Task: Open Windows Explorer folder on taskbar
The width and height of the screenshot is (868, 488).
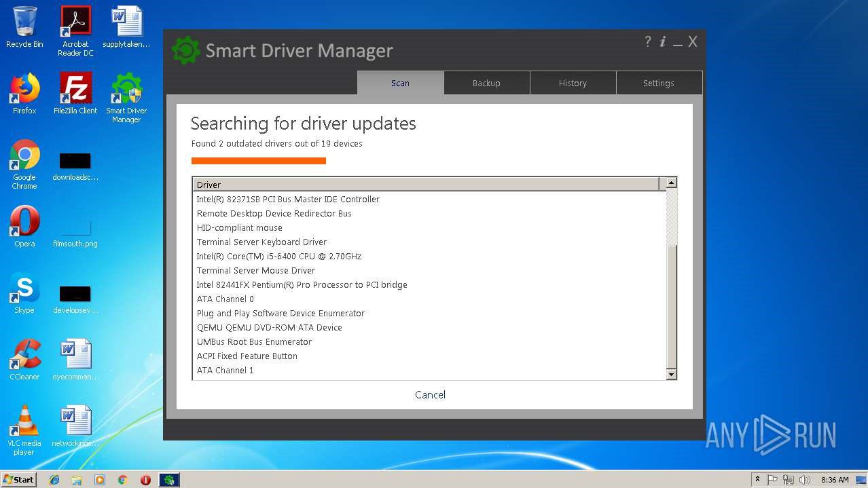Action: tap(77, 480)
